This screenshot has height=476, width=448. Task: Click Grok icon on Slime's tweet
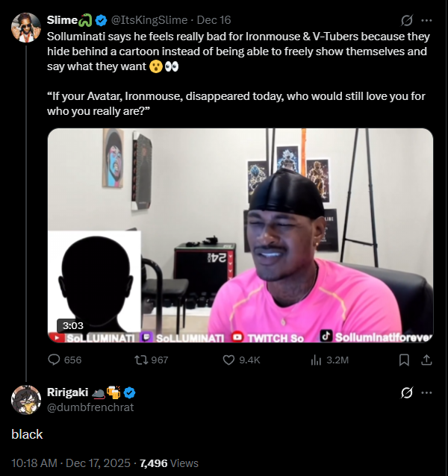click(x=406, y=20)
